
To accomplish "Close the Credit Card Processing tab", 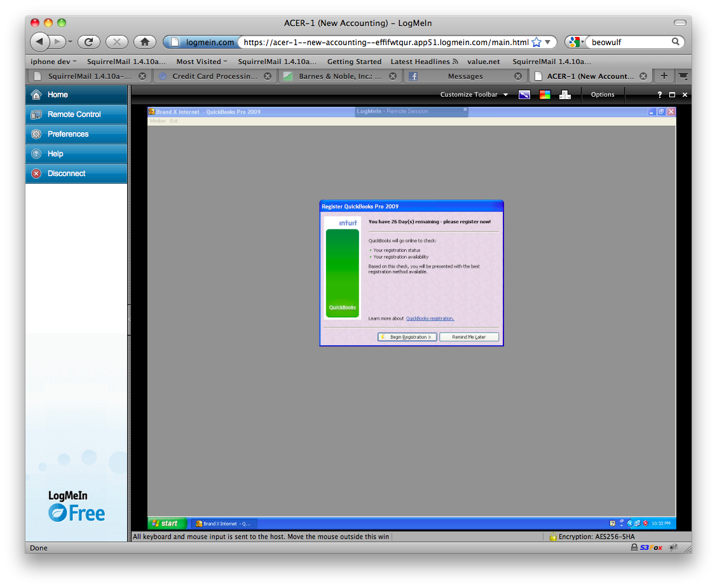I will click(268, 76).
